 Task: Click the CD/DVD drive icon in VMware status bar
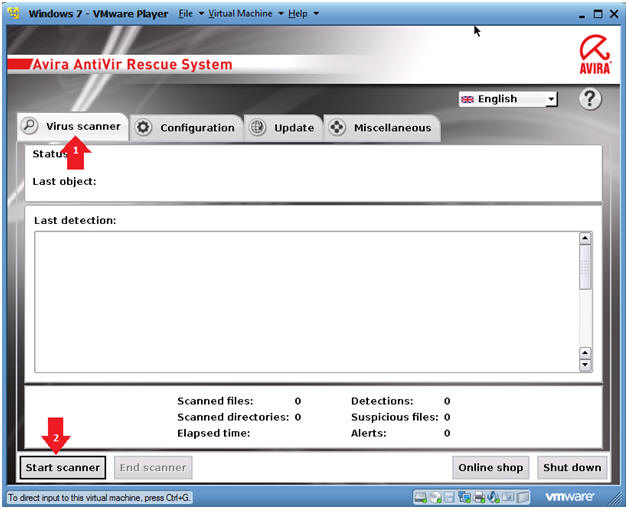click(x=435, y=497)
